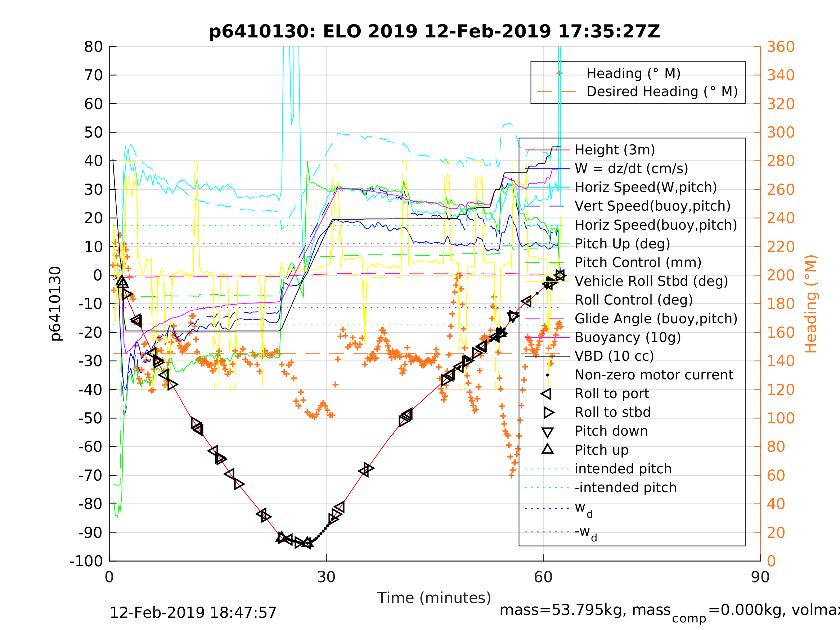Click the 'Pitch Control (mm)' legend entry
This screenshot has width=840, height=630.
click(638, 263)
